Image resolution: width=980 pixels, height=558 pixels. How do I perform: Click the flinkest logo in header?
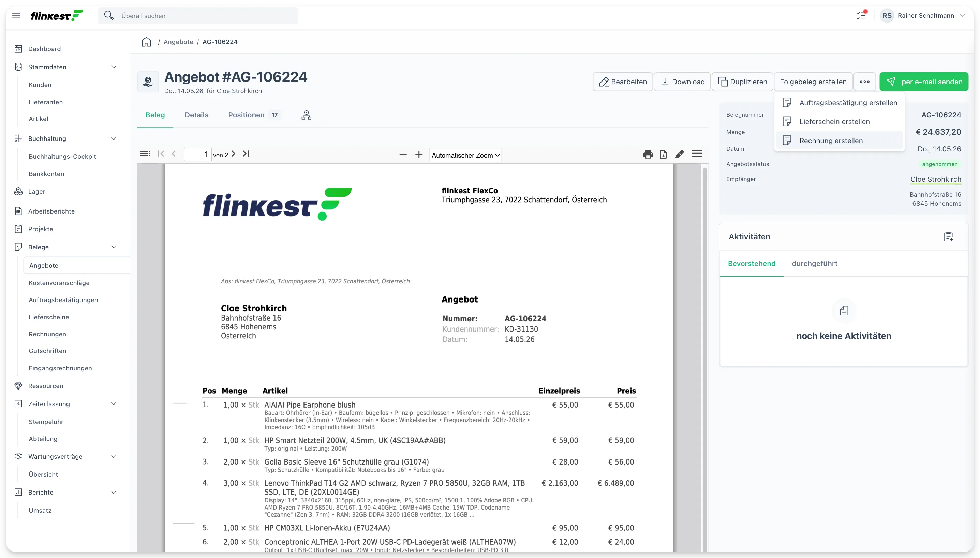57,16
